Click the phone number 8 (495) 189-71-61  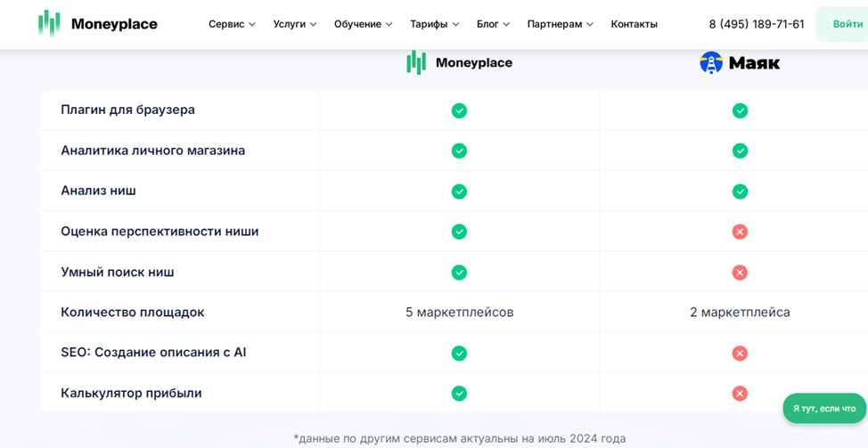(x=756, y=24)
